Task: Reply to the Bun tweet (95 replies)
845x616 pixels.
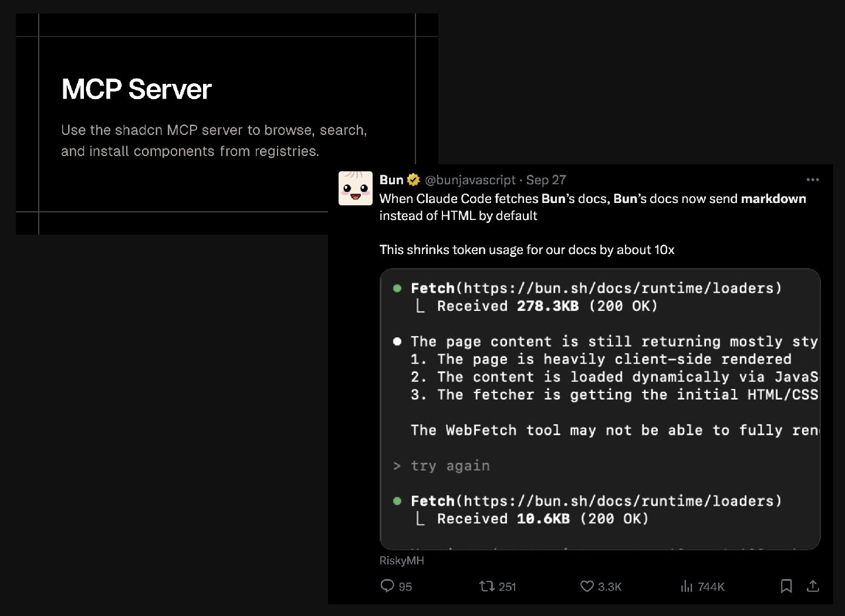Action: pyautogui.click(x=396, y=586)
